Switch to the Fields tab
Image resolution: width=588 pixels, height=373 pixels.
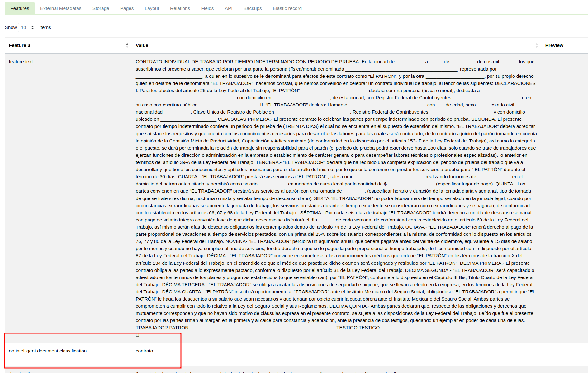click(207, 8)
